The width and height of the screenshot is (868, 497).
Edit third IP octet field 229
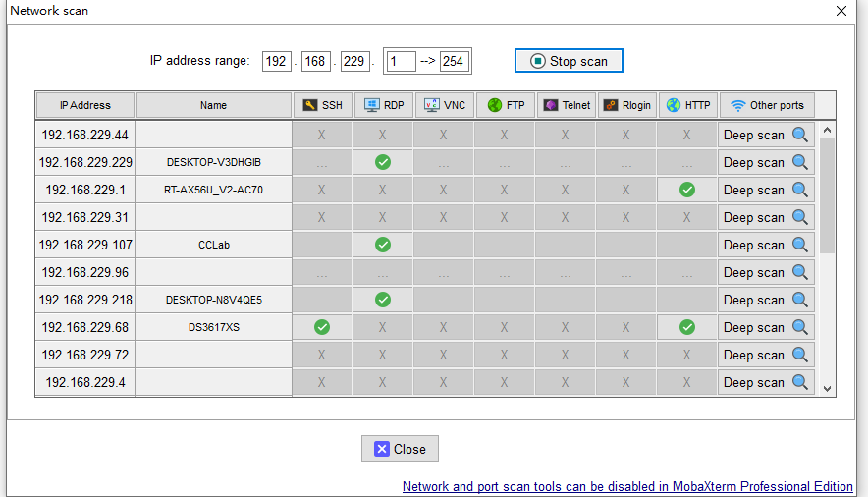354,61
